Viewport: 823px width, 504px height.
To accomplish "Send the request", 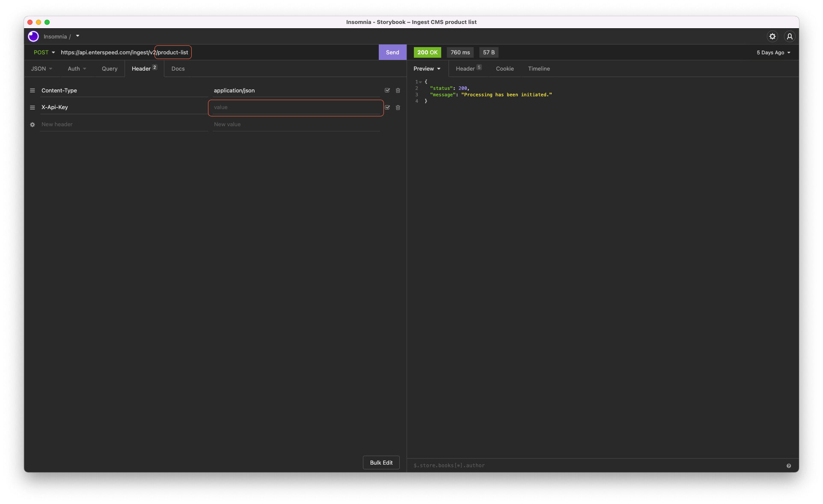I will (x=392, y=52).
